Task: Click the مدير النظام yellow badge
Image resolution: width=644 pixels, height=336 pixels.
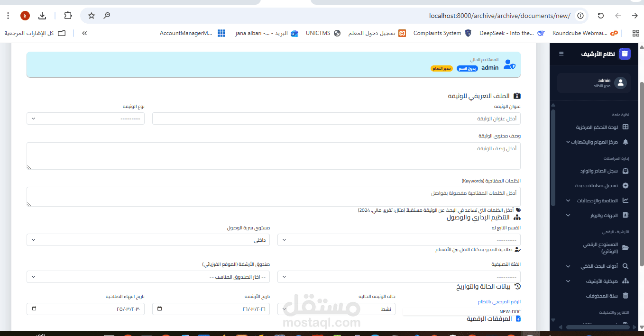Action: [x=442, y=68]
